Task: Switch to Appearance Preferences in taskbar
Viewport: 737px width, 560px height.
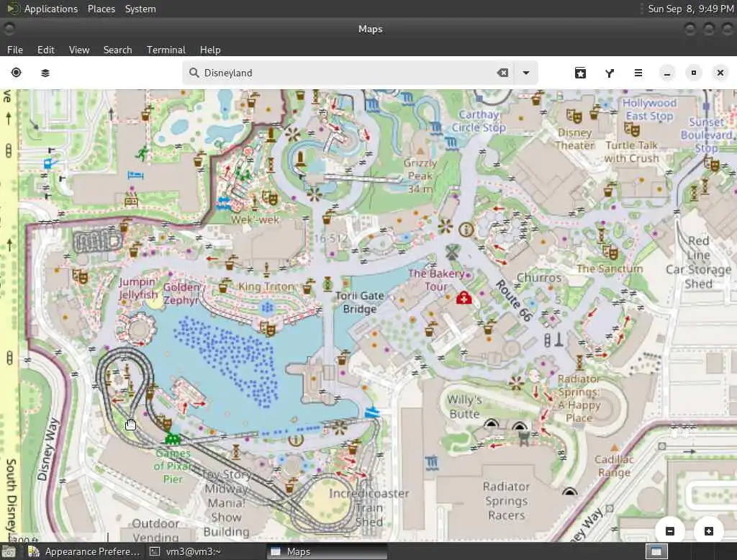Action: 85,551
